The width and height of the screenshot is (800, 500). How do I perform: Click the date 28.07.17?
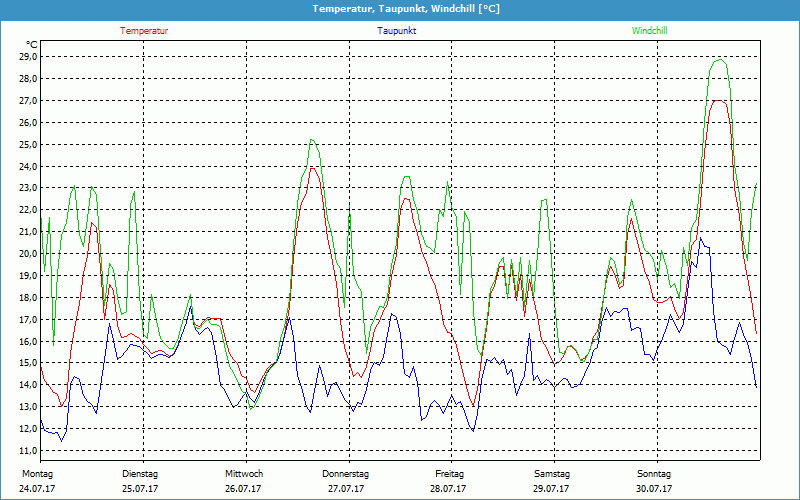[448, 489]
